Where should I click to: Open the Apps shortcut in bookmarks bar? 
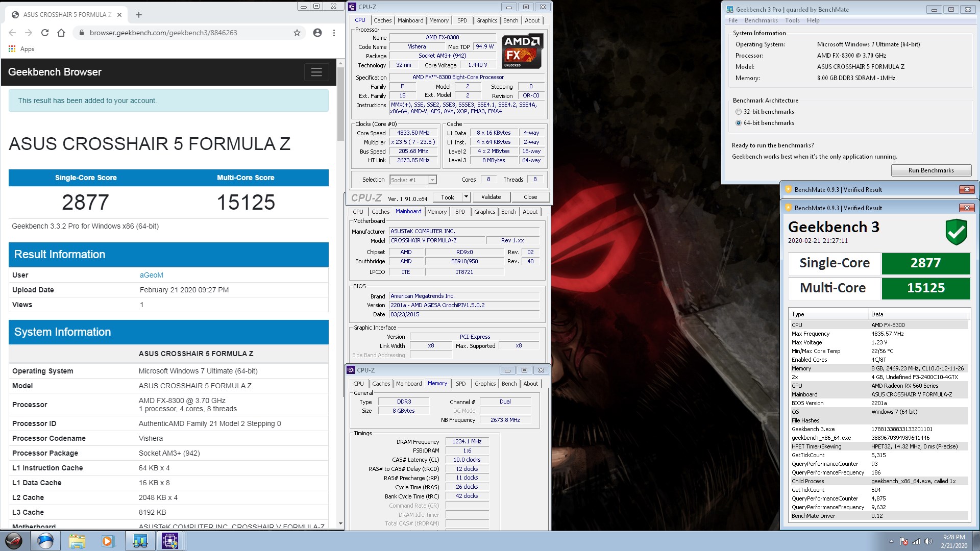click(x=21, y=49)
